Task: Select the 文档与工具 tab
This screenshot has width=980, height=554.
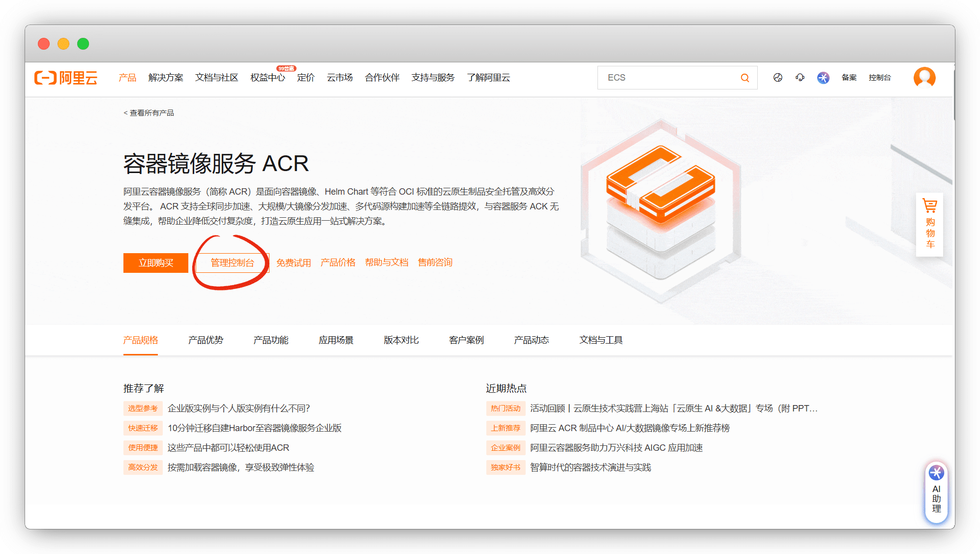Action: [x=600, y=340]
